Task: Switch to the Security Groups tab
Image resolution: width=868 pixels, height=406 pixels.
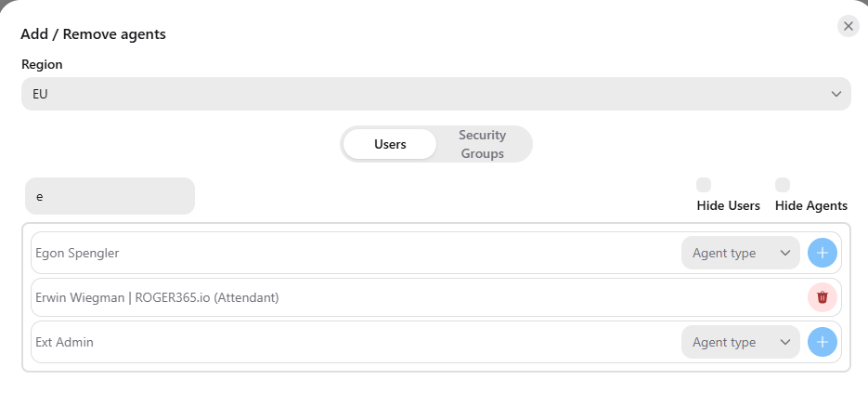Action: click(482, 144)
